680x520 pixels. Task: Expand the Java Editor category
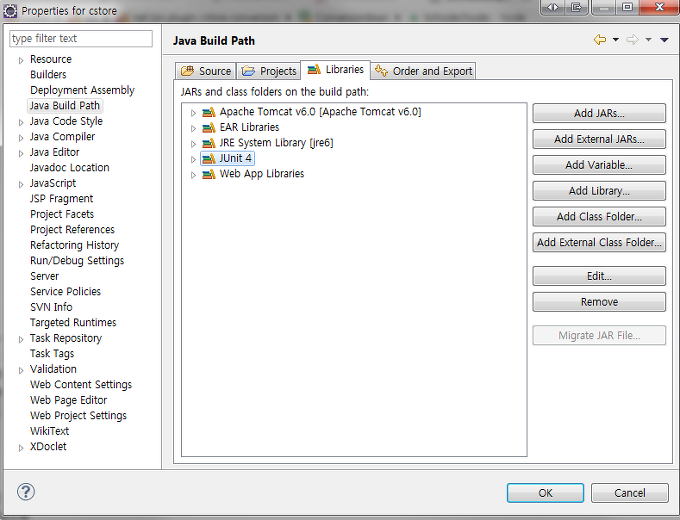point(21,154)
